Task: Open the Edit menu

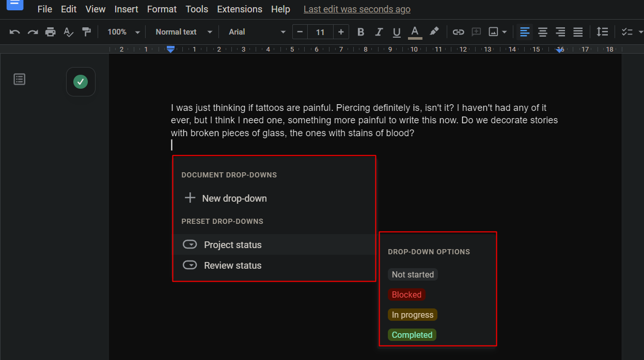Action: 69,9
